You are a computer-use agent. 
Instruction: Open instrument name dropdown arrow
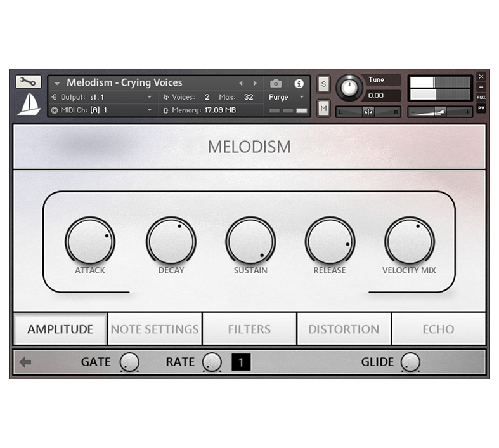pyautogui.click(x=57, y=83)
